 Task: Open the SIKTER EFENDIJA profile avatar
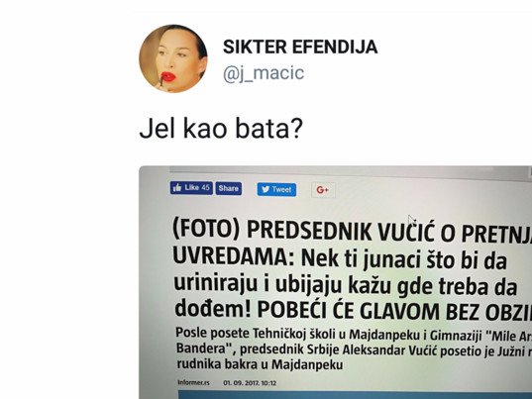173,58
